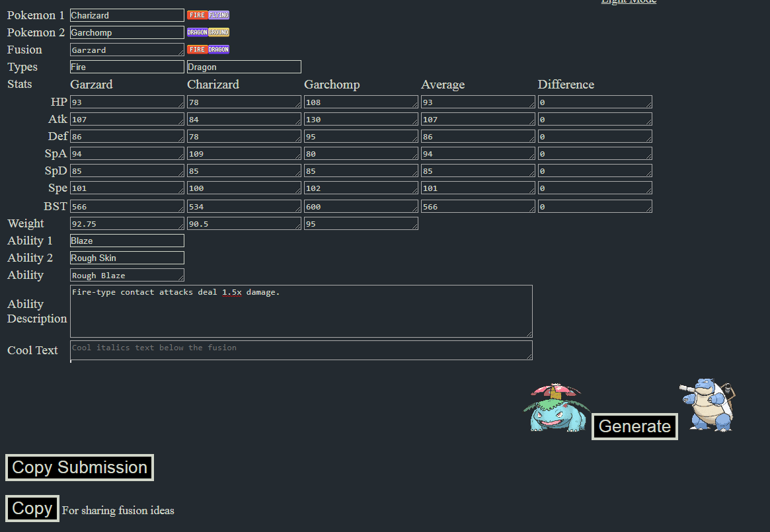Click the Venusaur sprite image
Screen dimensions: 770x532
pyautogui.click(x=557, y=407)
